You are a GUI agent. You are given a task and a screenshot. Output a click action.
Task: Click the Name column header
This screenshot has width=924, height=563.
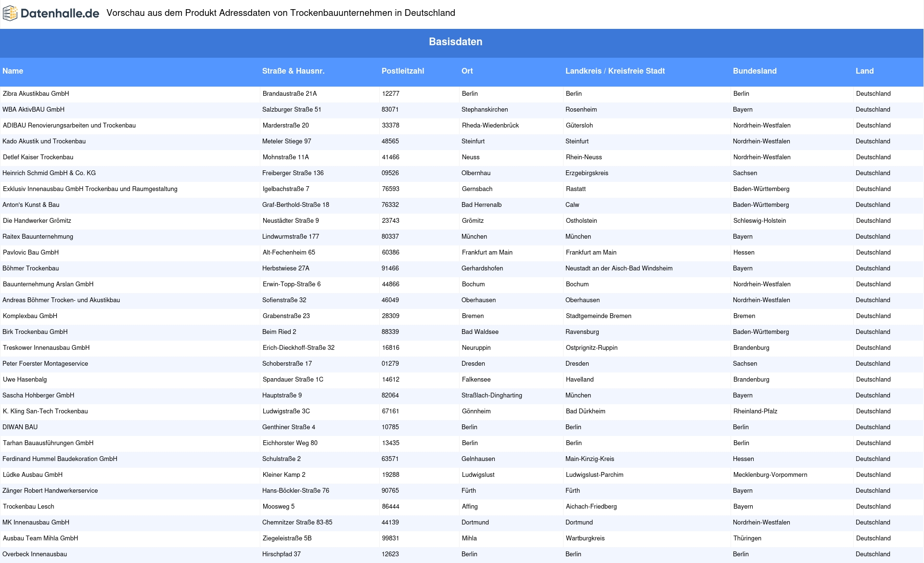point(13,71)
